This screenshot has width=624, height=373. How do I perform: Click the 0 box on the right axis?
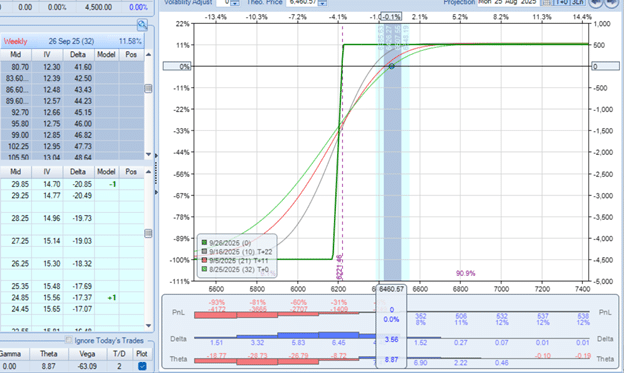[605, 66]
